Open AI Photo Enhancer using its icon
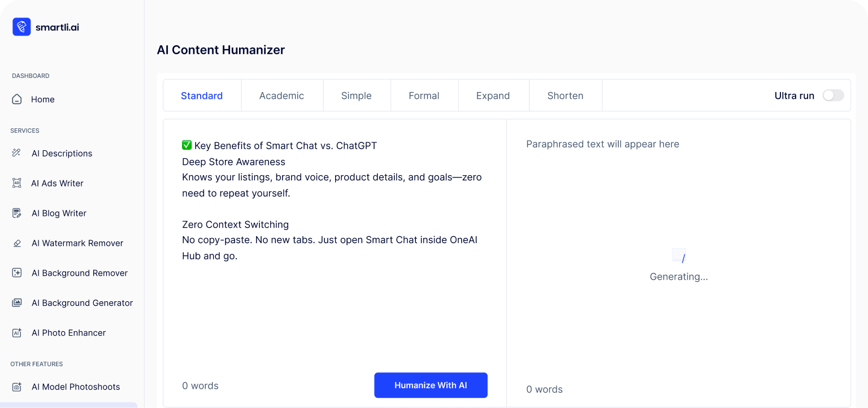Screen dimensions: 868x408 click(17, 332)
